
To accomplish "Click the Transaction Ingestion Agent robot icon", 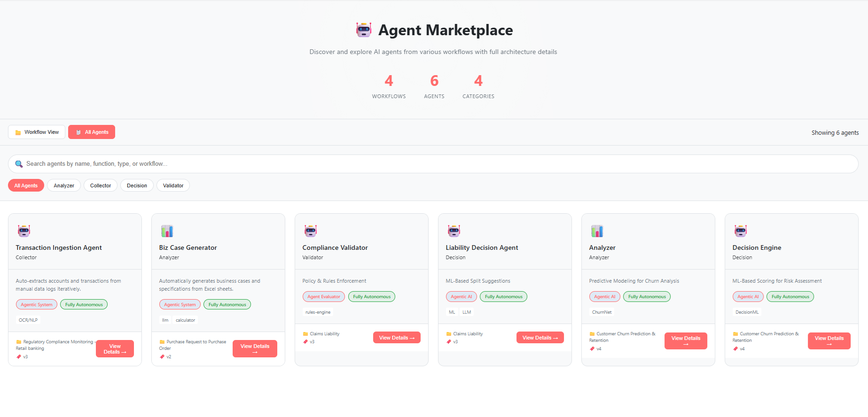I will (x=23, y=231).
